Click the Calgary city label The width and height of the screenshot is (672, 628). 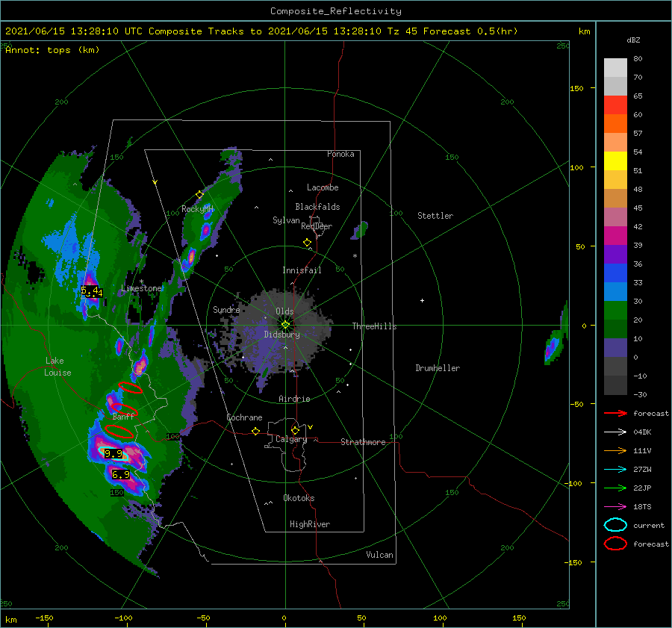291,439
